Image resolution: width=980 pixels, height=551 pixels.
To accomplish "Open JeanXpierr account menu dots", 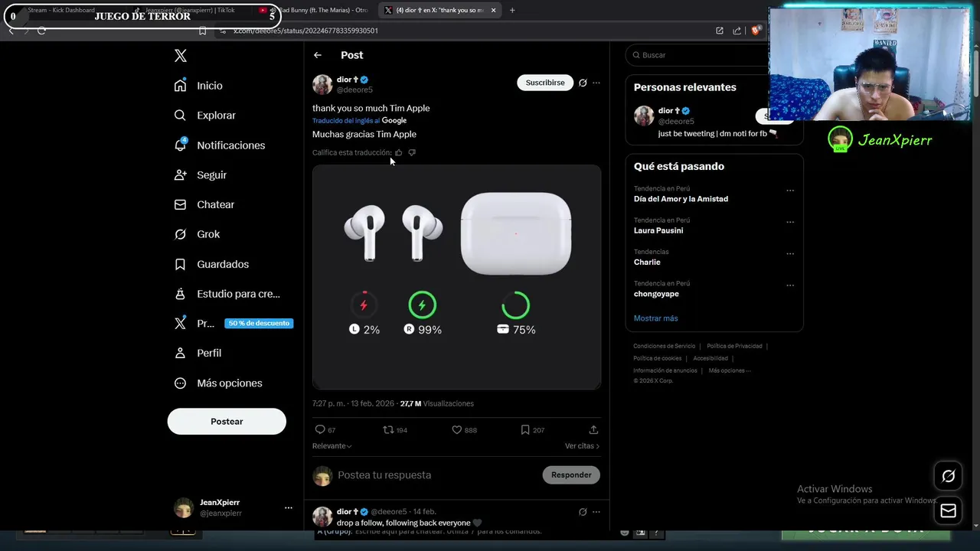I will point(289,508).
